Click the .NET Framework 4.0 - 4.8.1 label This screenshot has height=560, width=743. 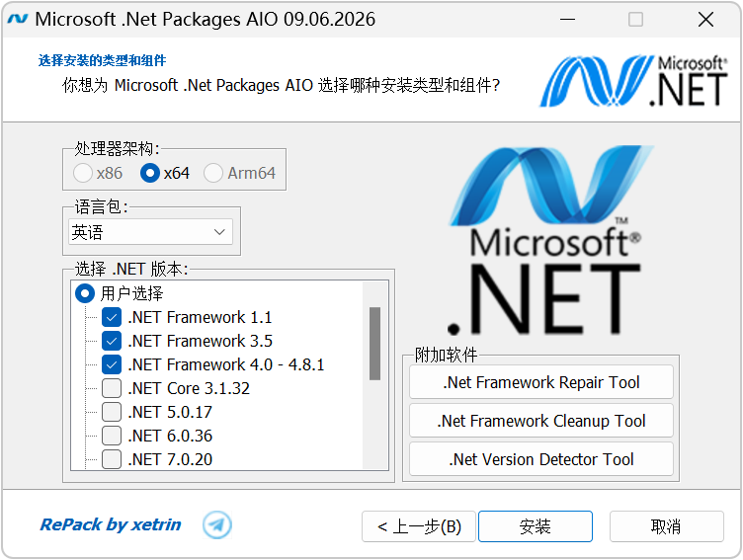click(x=226, y=364)
